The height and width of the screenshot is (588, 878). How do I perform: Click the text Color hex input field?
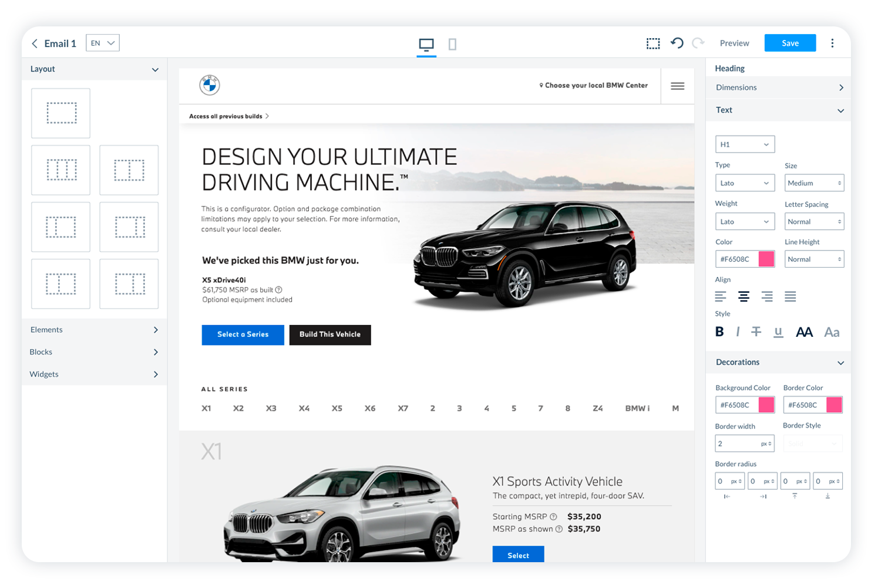pos(737,259)
